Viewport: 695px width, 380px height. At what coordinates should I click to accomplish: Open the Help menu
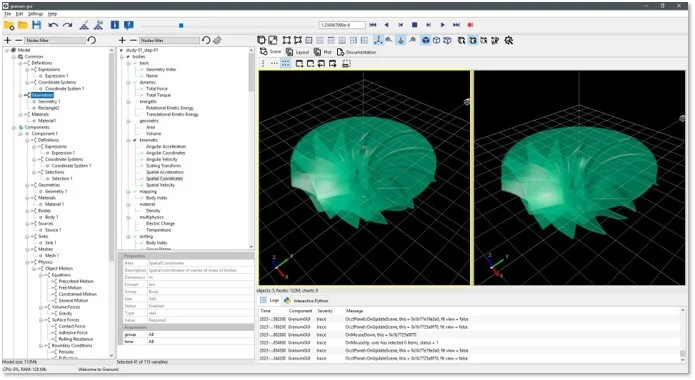[x=52, y=14]
